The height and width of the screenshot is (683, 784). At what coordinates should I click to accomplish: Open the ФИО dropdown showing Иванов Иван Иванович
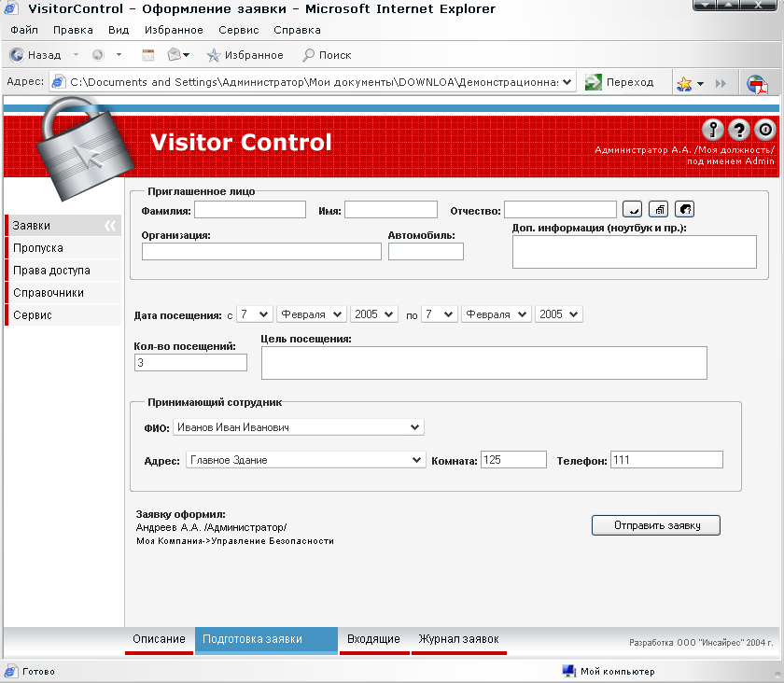click(299, 427)
